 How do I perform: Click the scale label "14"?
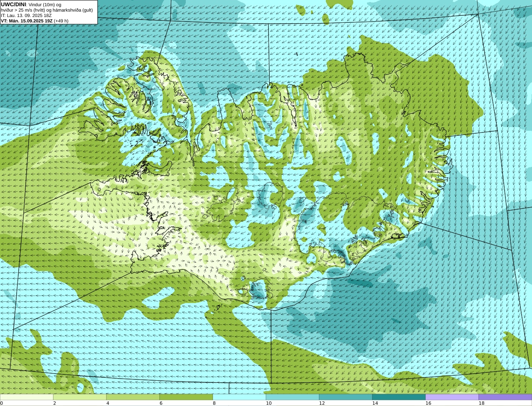pos(375,403)
